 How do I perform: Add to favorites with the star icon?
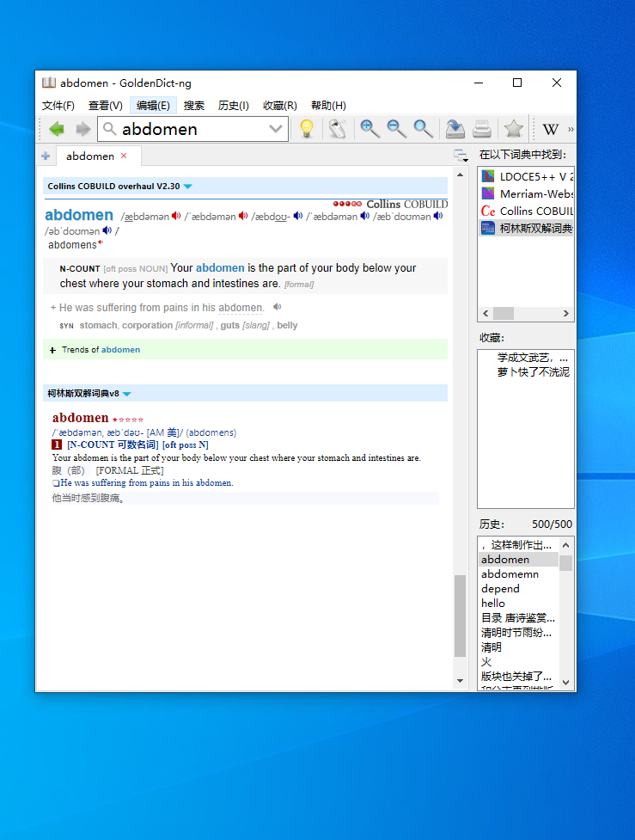click(x=513, y=129)
